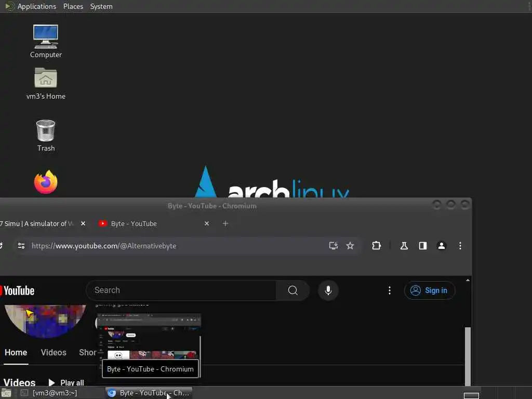Click the YouTube Search field
This screenshot has height=399, width=532.
(181, 290)
